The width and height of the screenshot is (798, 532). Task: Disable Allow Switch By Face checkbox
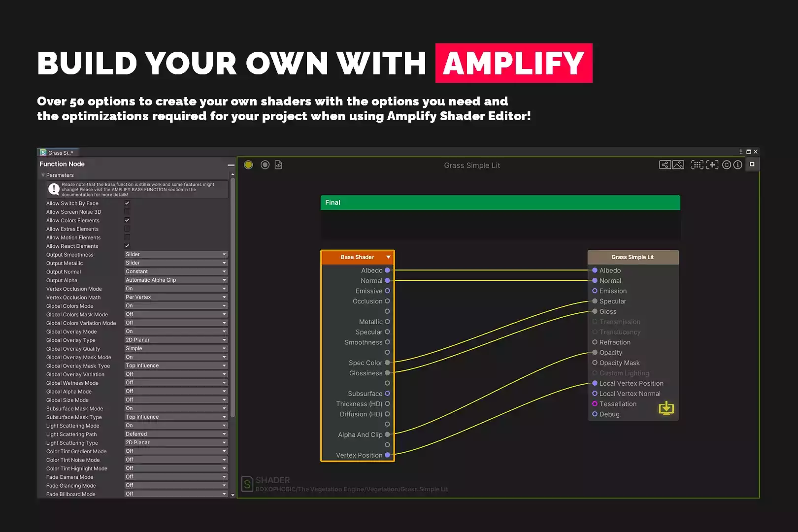pyautogui.click(x=127, y=203)
